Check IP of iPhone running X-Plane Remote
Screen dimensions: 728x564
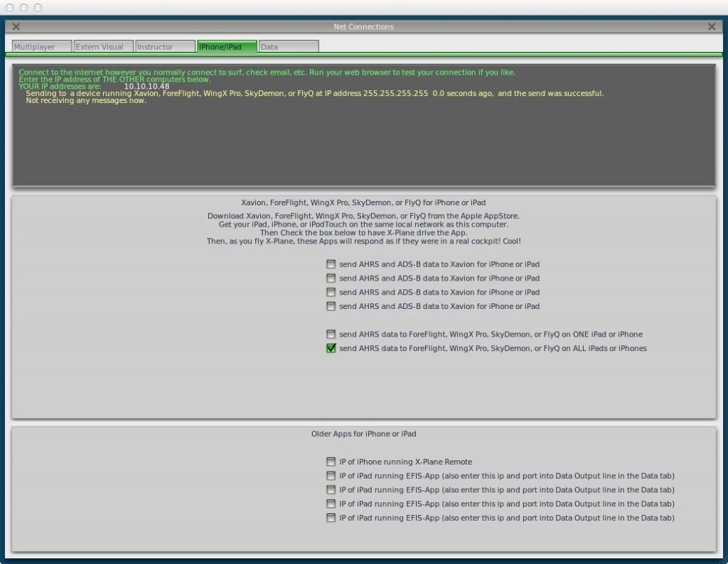pos(331,462)
